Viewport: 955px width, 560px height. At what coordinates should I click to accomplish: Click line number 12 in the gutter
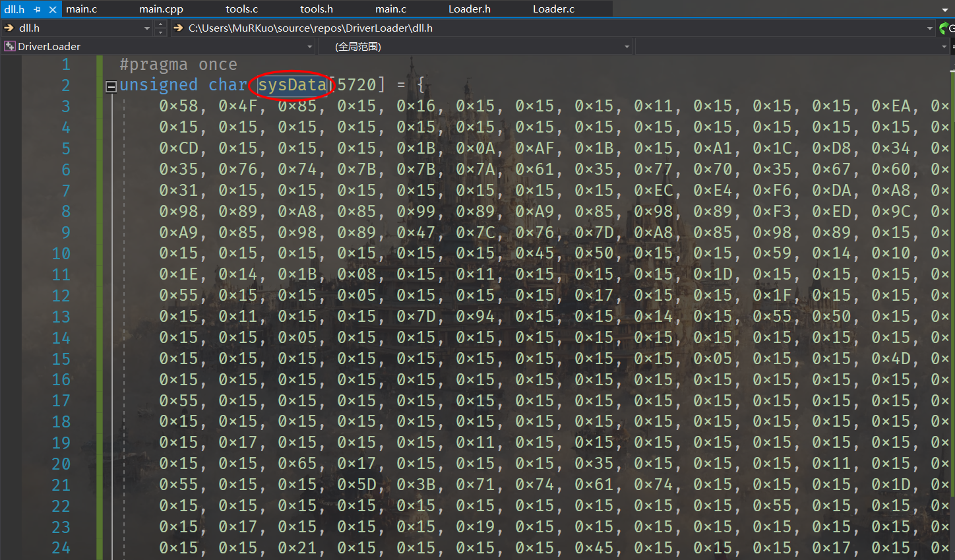tap(61, 296)
